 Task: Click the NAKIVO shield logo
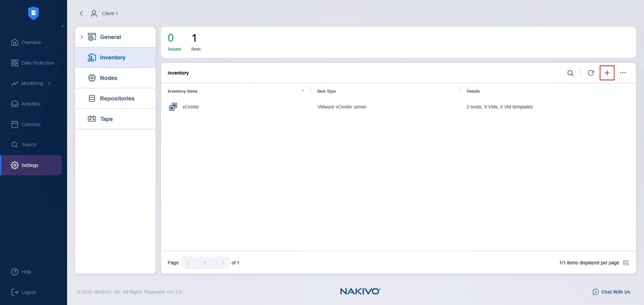[33, 13]
